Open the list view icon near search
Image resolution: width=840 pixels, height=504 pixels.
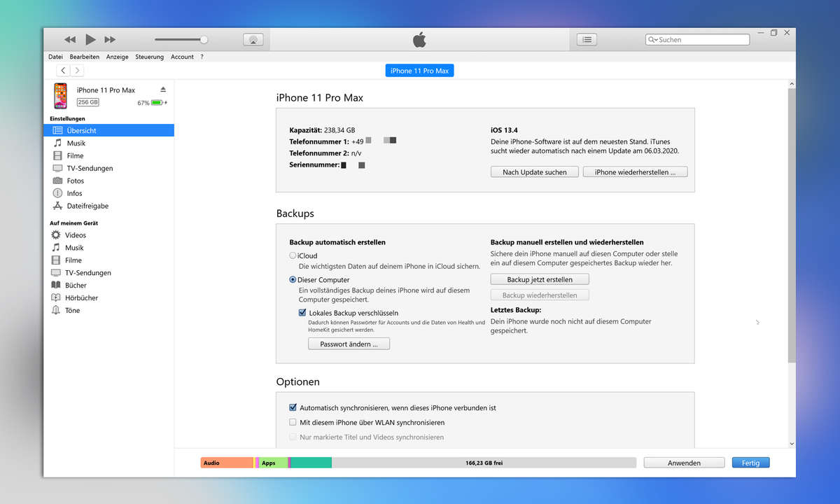click(587, 40)
